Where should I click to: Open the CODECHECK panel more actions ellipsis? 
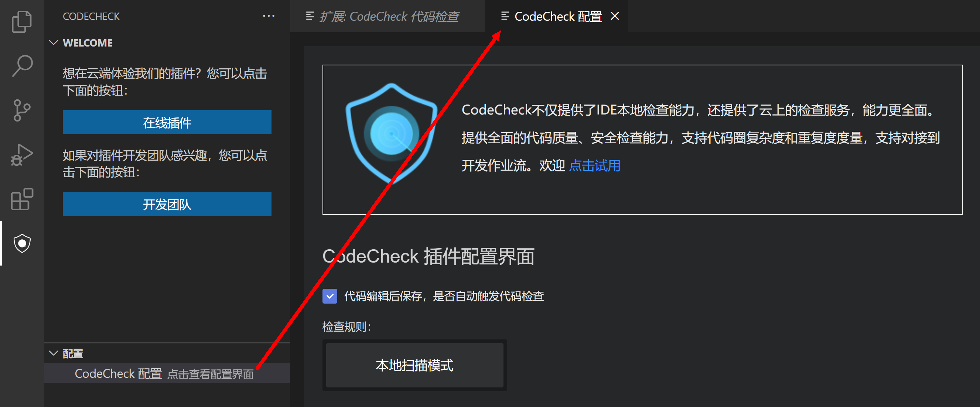269,16
